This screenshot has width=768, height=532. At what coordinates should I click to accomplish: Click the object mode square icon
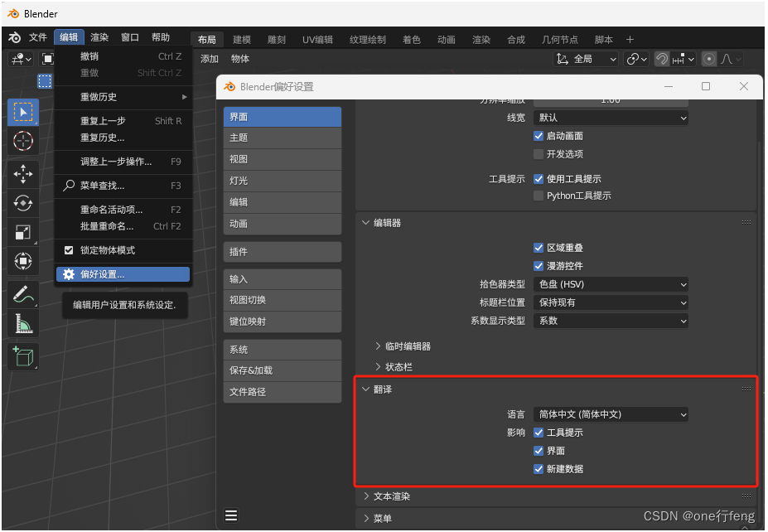(47, 60)
